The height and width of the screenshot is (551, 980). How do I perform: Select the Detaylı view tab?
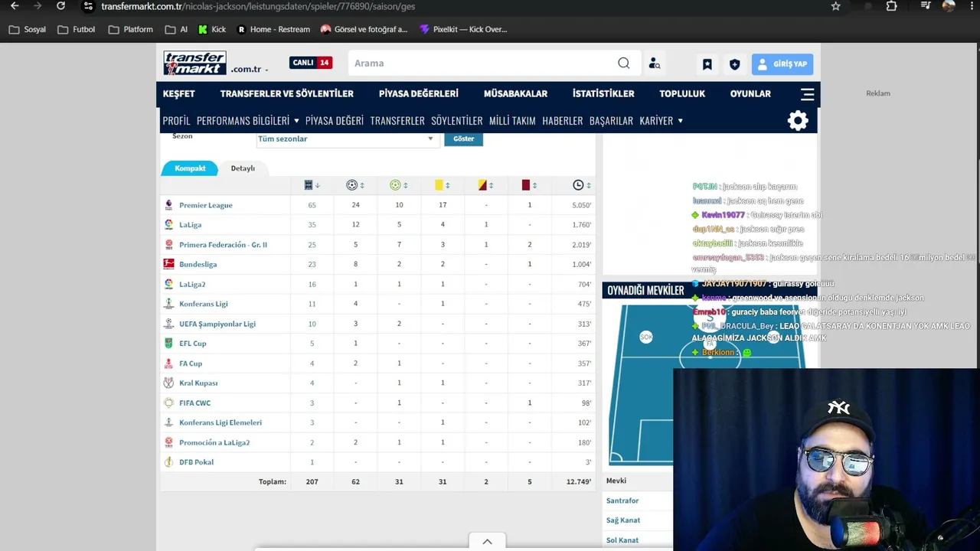click(x=243, y=168)
